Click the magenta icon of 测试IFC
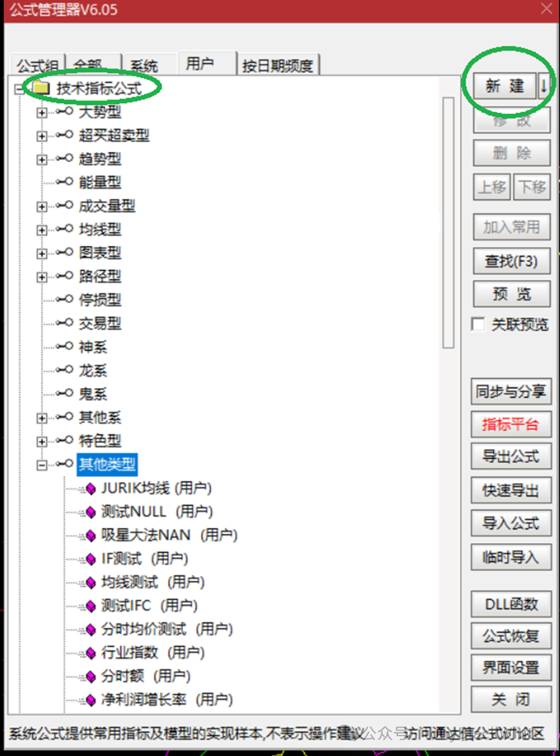Viewport: 560px width, 756px height. pyautogui.click(x=90, y=606)
